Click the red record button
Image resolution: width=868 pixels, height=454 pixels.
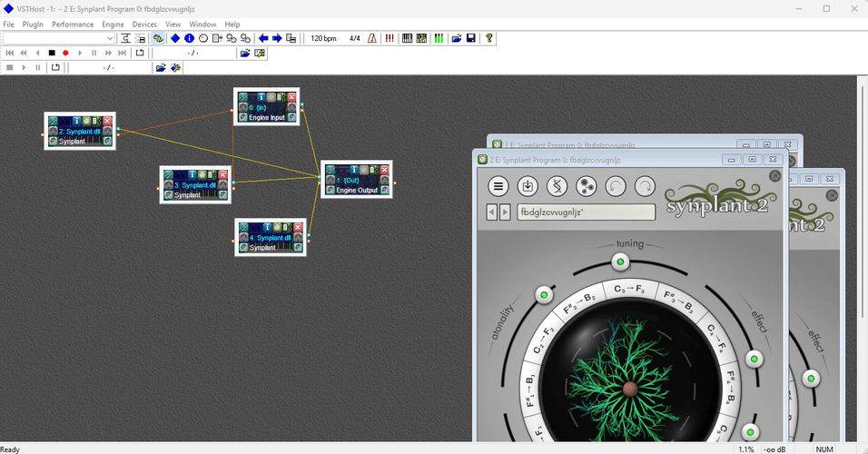(66, 54)
